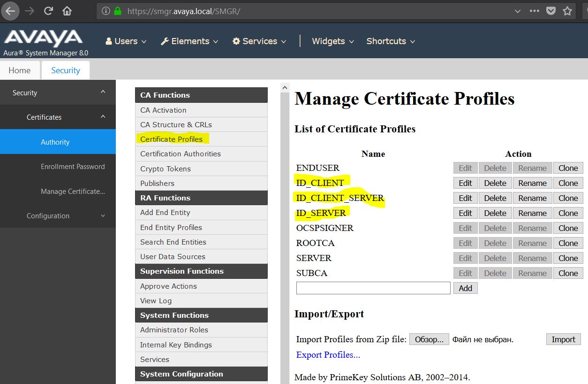Open Add End Entity
Screen dimensions: 588x384
201,212
